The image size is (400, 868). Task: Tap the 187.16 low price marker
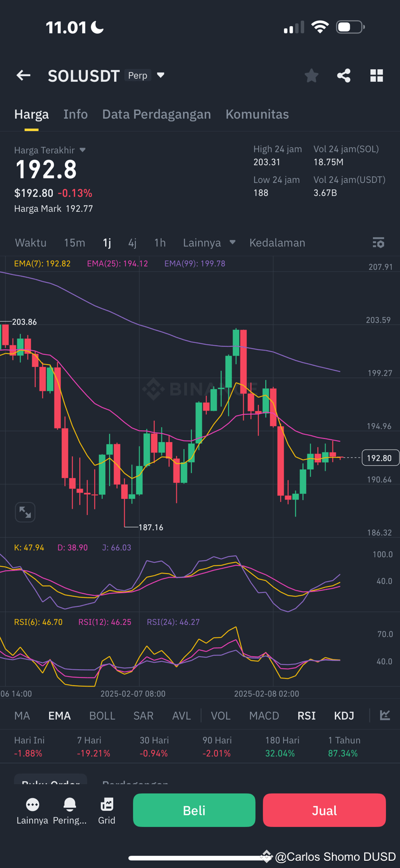pyautogui.click(x=151, y=527)
